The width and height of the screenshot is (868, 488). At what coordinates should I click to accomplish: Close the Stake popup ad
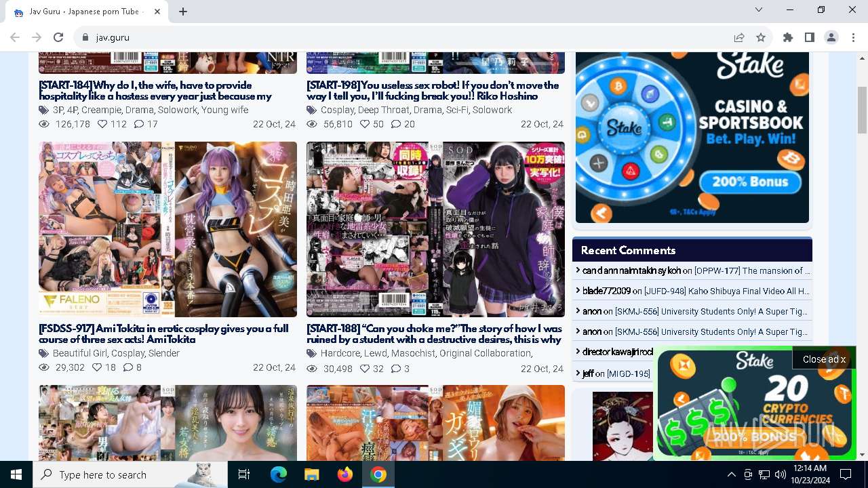(824, 359)
